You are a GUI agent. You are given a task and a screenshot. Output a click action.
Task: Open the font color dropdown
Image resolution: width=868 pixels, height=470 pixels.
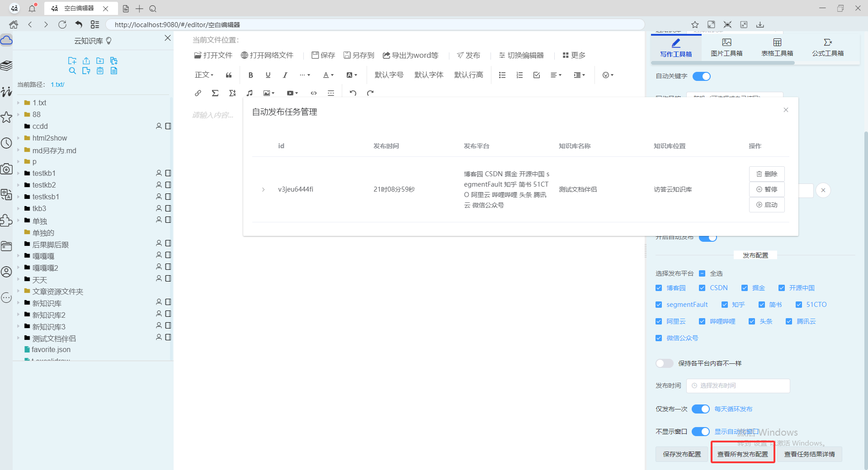pos(328,75)
